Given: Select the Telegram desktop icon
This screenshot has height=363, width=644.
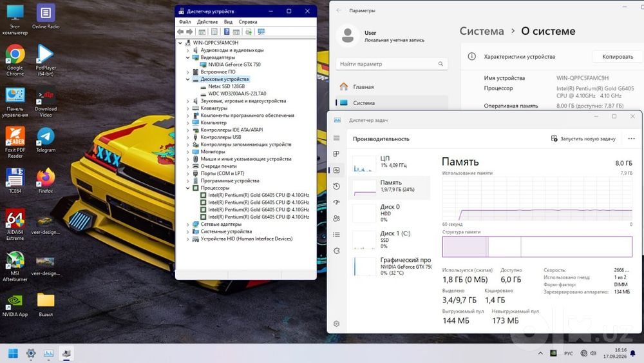Looking at the screenshot, I should pos(46,140).
